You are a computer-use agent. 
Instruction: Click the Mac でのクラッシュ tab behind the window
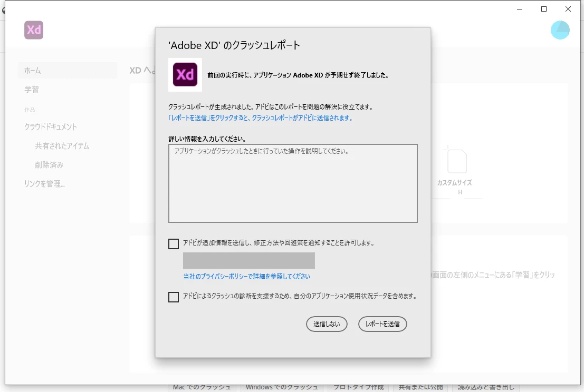tap(202, 387)
